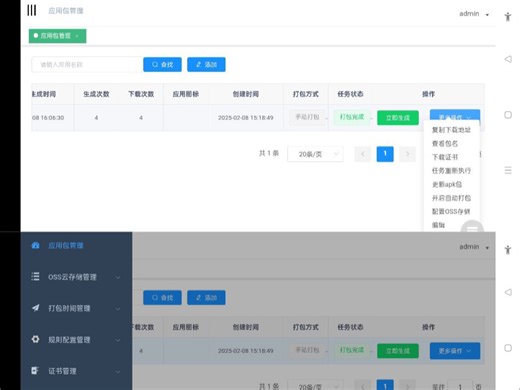
Task: Expand the 证书管理 chevron in the sidebar
Action: pyautogui.click(x=118, y=371)
